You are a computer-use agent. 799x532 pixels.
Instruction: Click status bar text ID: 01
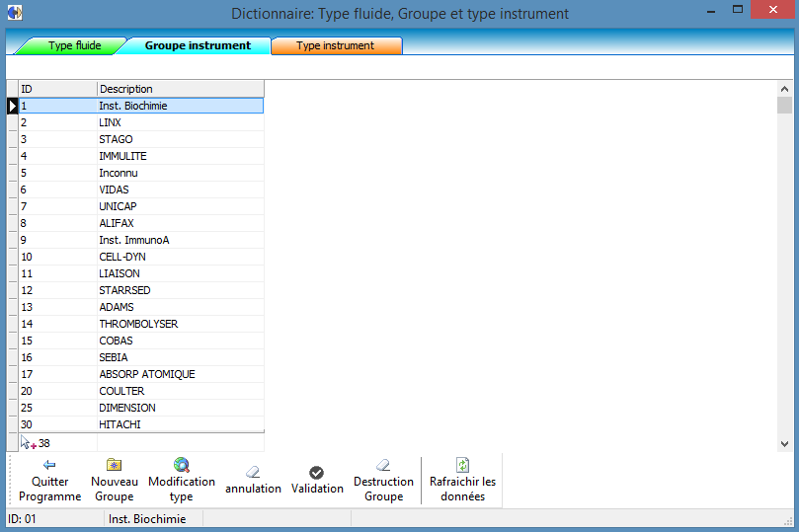tap(22, 519)
